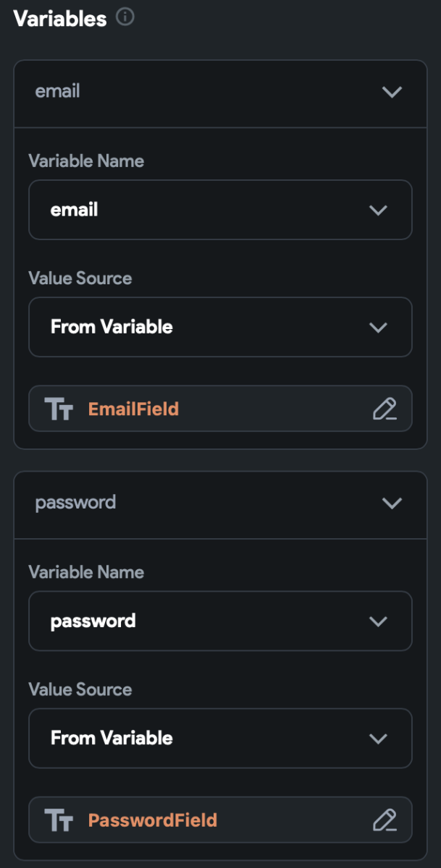Open the Variable Name dropdown showing email
This screenshot has height=868, width=441.
pyautogui.click(x=219, y=210)
